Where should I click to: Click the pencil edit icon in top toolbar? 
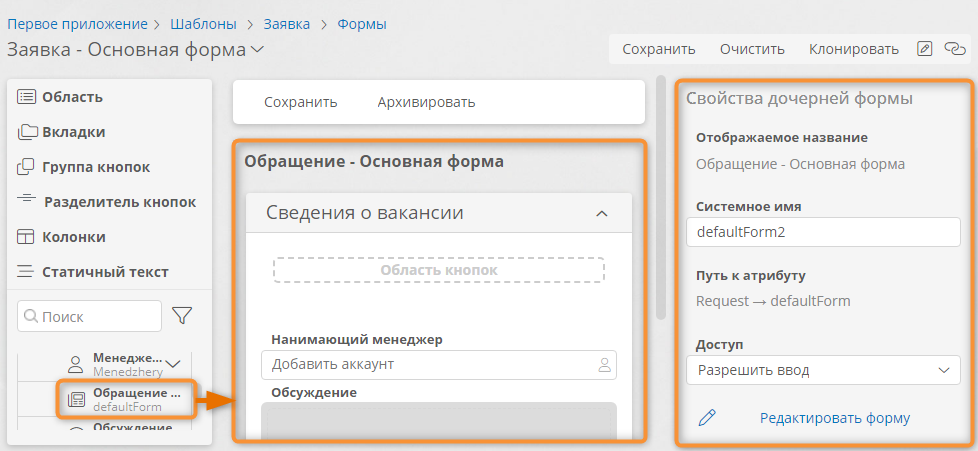(x=924, y=49)
